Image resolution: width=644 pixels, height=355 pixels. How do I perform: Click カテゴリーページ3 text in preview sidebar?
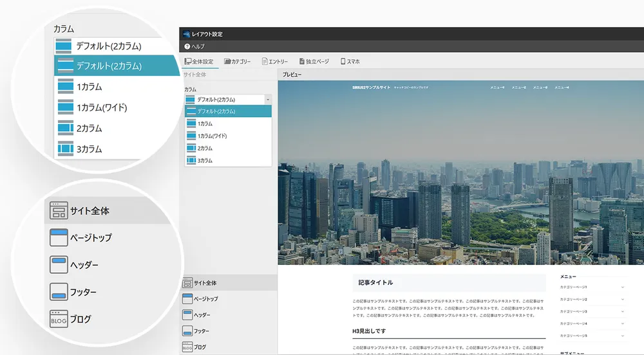pyautogui.click(x=573, y=311)
